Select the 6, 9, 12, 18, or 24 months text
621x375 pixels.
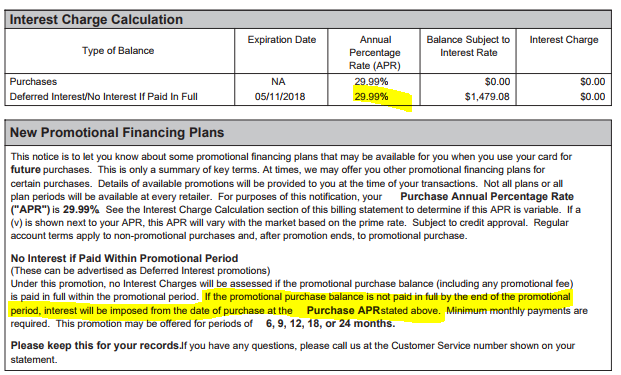point(331,324)
